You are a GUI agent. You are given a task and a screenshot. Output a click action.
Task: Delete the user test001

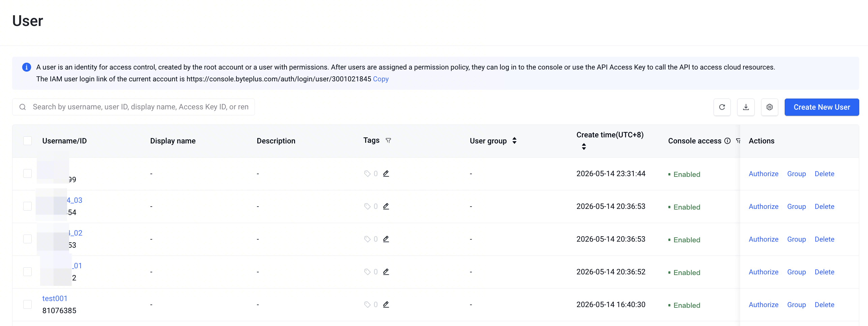coord(824,305)
